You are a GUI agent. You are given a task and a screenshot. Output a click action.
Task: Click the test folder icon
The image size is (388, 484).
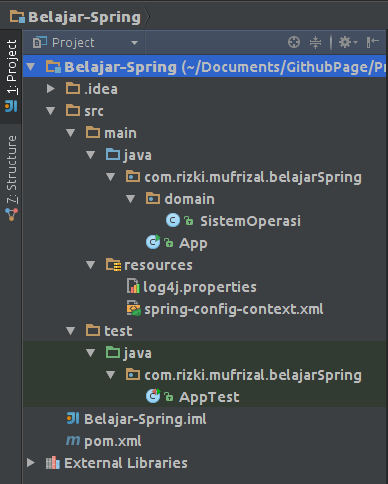[x=93, y=330]
